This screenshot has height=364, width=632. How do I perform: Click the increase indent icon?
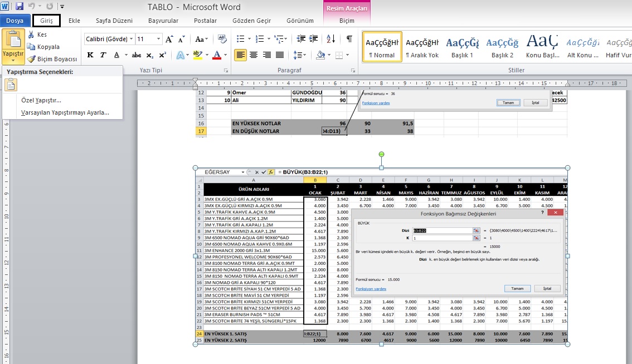tap(314, 38)
